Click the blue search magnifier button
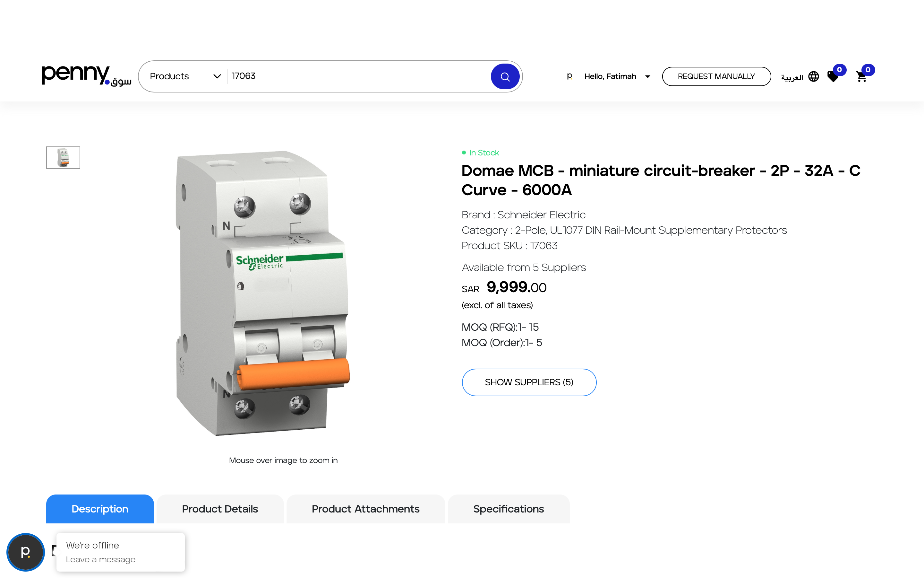The width and height of the screenshot is (924, 578). 505,76
